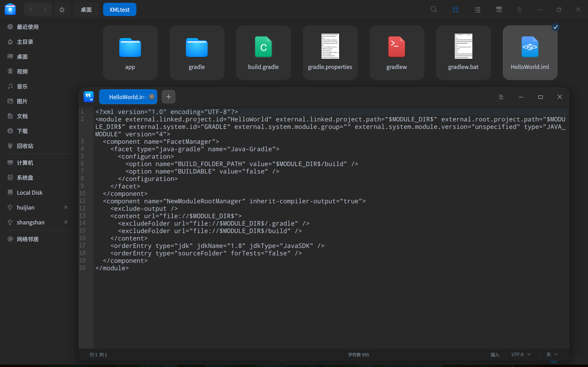Go to home directory icon

[62, 10]
